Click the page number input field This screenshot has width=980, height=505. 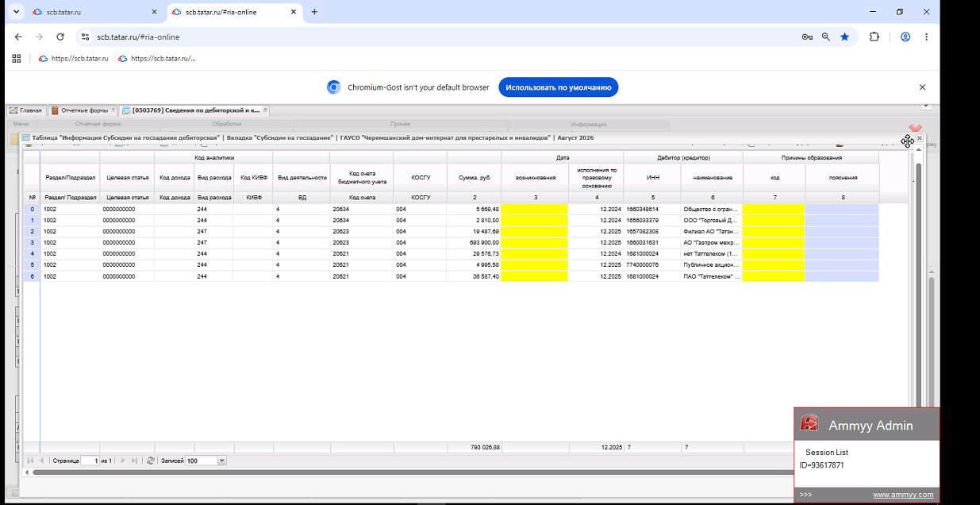[90, 461]
